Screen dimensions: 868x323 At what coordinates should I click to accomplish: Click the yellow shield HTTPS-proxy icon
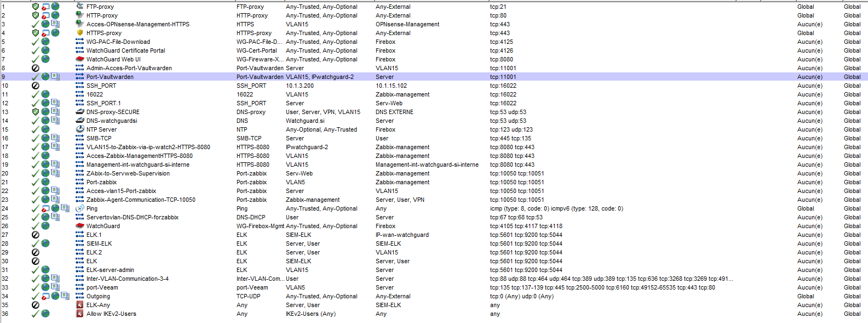[80, 33]
